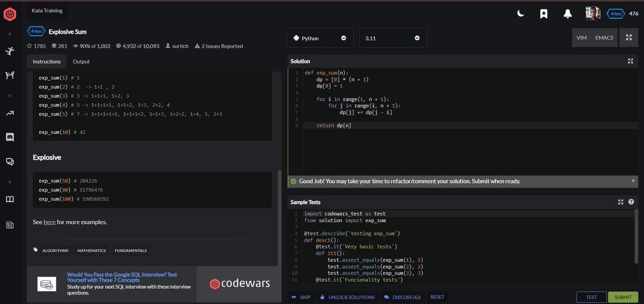
Task: Open the Sample Tests help icon
Action: point(631,202)
